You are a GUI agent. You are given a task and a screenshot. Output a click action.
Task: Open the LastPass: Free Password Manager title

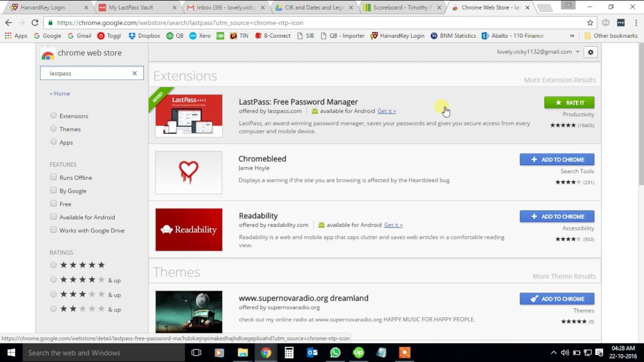tap(298, 102)
